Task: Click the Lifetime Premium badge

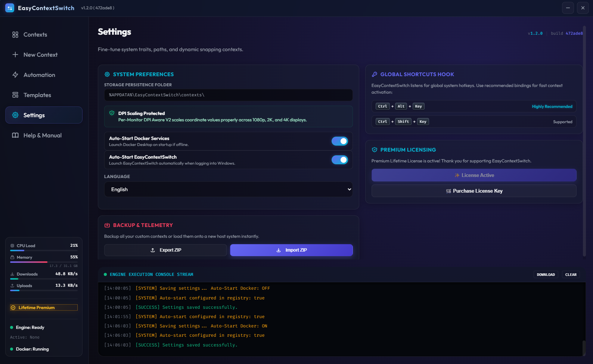Action: click(44, 308)
